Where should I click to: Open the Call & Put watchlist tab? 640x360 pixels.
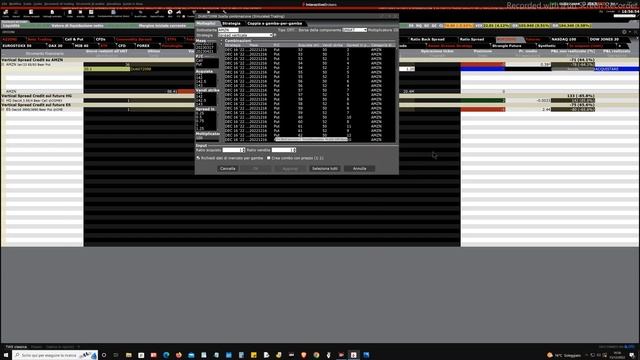(74, 39)
